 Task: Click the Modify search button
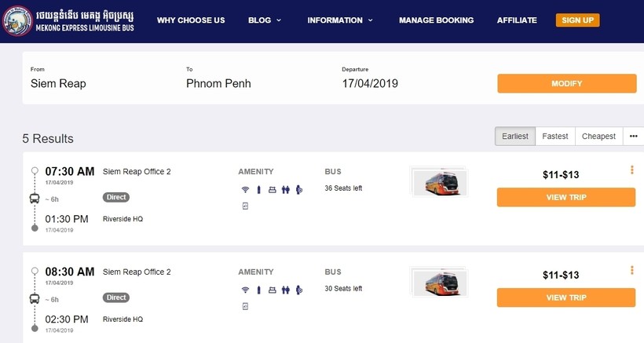(566, 83)
